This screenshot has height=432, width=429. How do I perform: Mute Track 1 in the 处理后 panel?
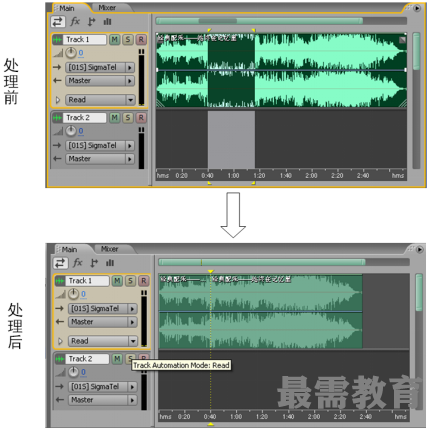pyautogui.click(x=117, y=281)
